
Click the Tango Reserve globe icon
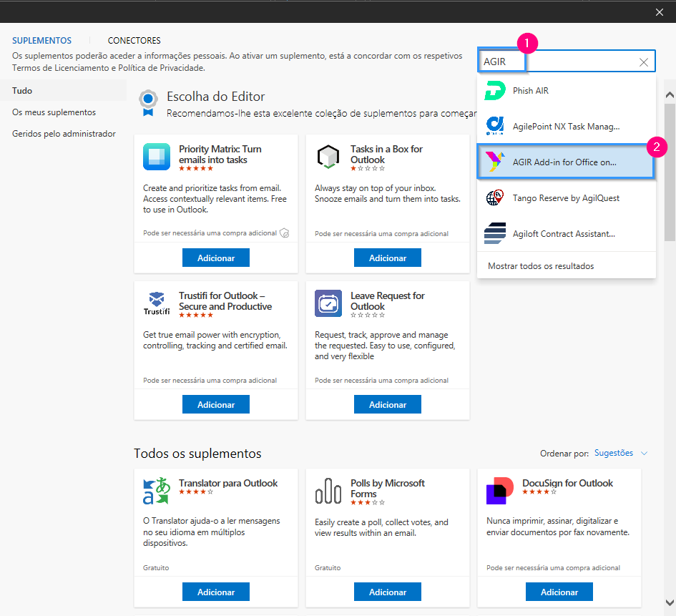pos(494,197)
